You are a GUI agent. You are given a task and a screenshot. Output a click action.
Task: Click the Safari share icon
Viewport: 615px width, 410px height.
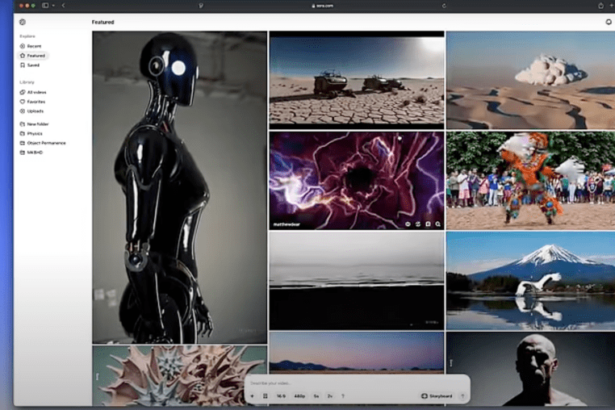point(600,5)
